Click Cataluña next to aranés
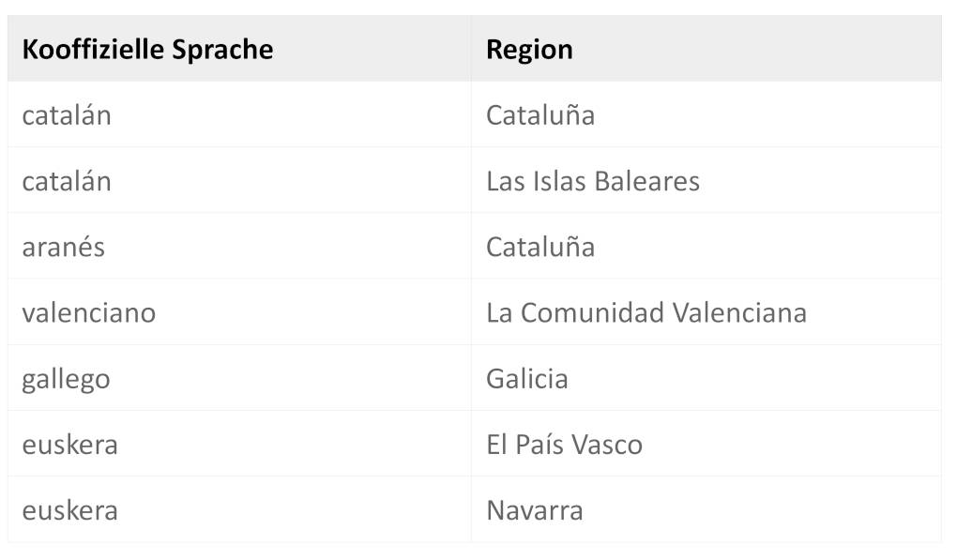Screen dimensions: 957x560 point(540,247)
